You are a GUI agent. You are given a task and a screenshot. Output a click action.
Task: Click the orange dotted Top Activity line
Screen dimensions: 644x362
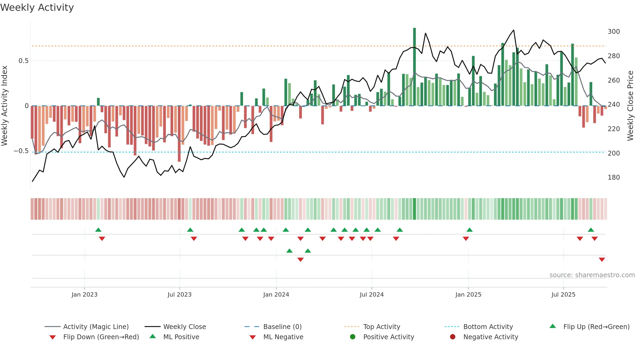pyautogui.click(x=319, y=46)
